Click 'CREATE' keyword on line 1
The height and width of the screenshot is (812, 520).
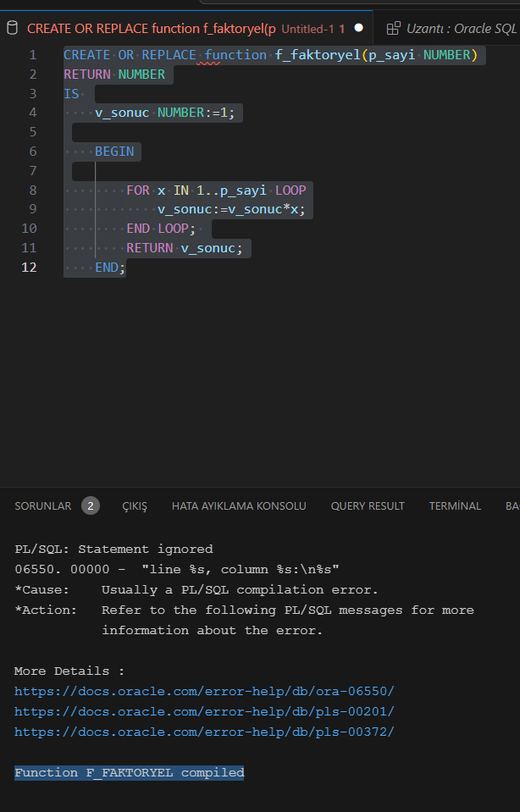coord(87,55)
